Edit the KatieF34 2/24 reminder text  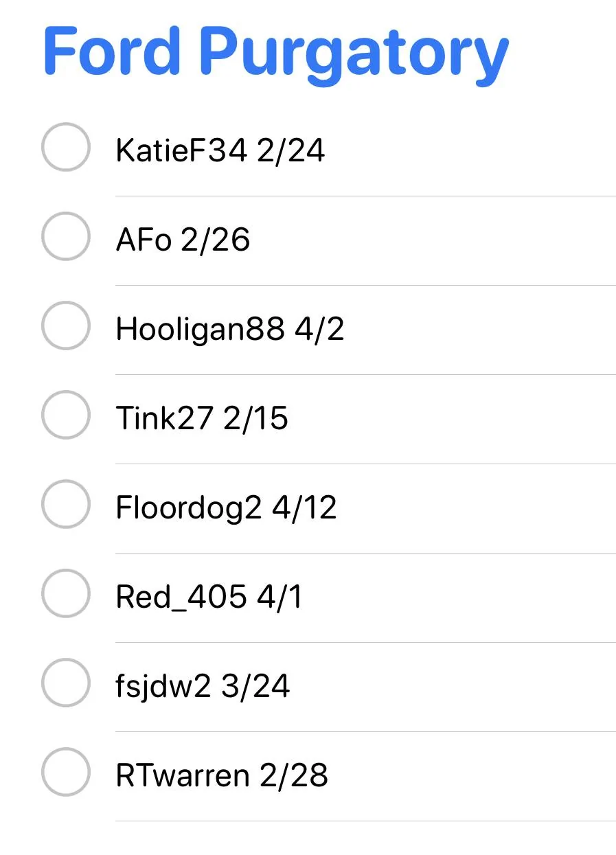tap(220, 150)
